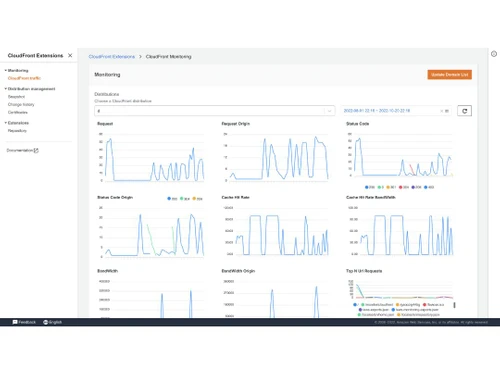The image size is (500, 375).
Task: Toggle blue legend item in Status Code Origin
Action: coord(172,199)
